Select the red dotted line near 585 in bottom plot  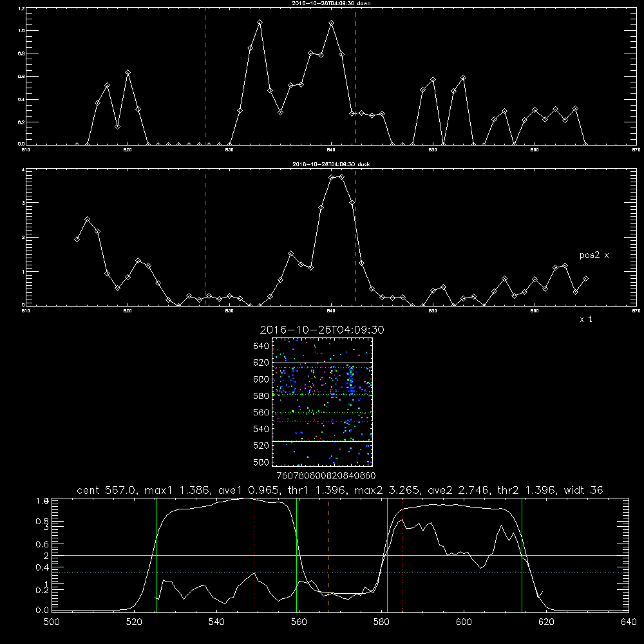402,554
